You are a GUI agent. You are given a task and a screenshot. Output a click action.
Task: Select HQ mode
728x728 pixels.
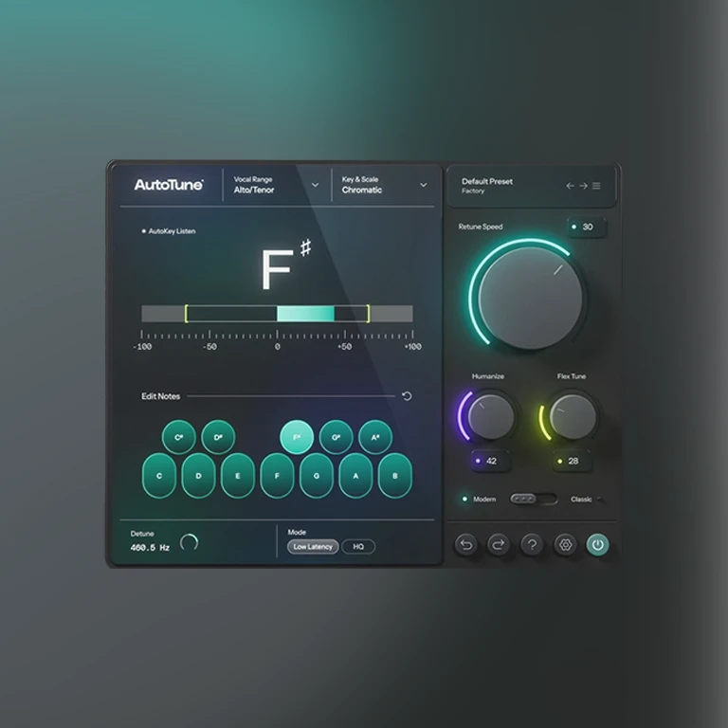[358, 547]
